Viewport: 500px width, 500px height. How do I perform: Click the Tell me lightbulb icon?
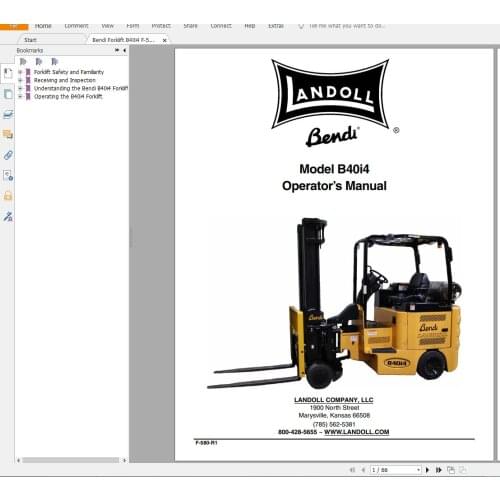tap(301, 26)
